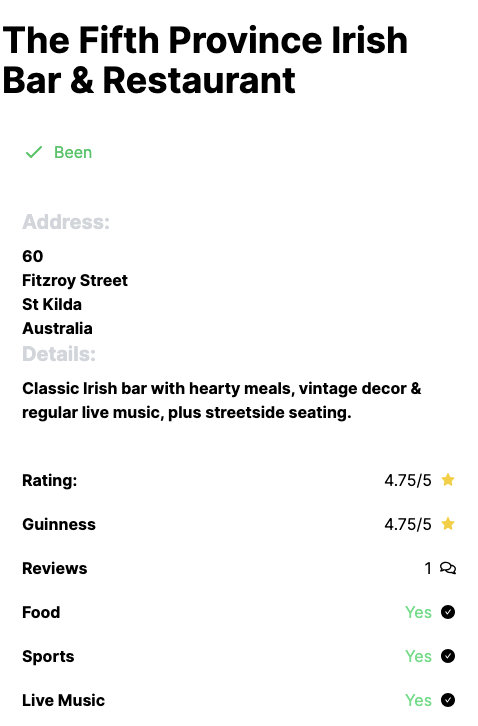Click the green Been checkmark icon
This screenshot has width=478, height=726.
coord(34,152)
